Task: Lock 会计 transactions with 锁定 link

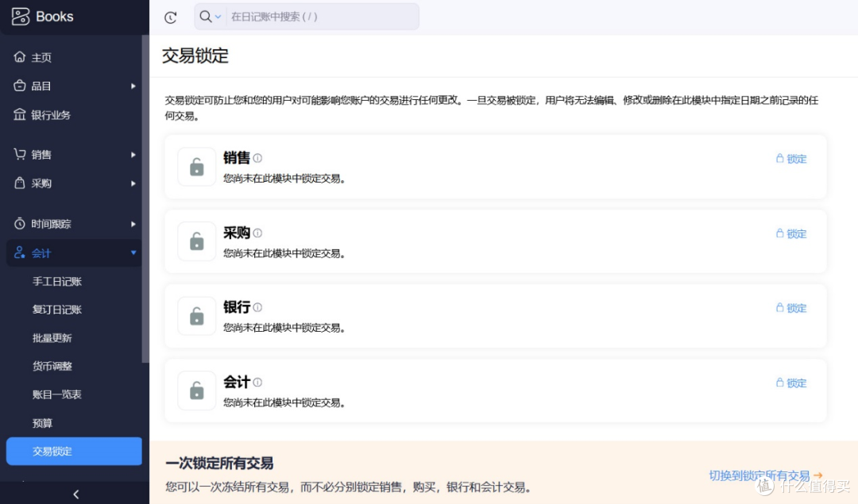Action: pyautogui.click(x=791, y=383)
